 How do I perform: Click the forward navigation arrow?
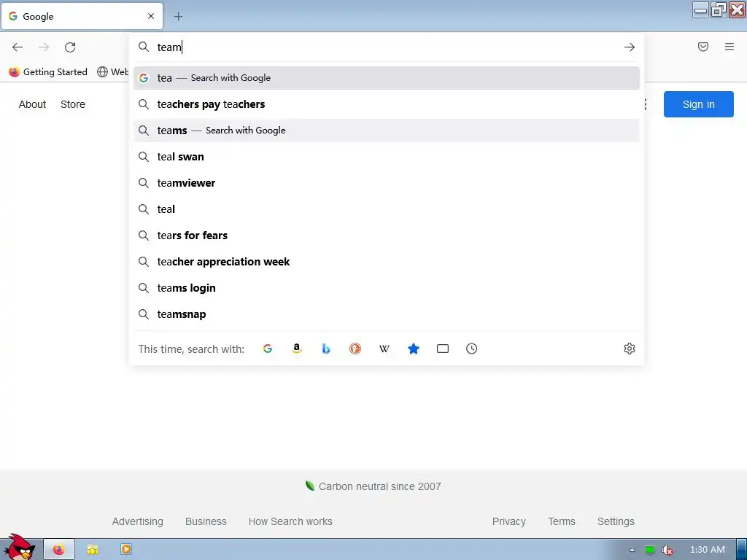[44, 47]
